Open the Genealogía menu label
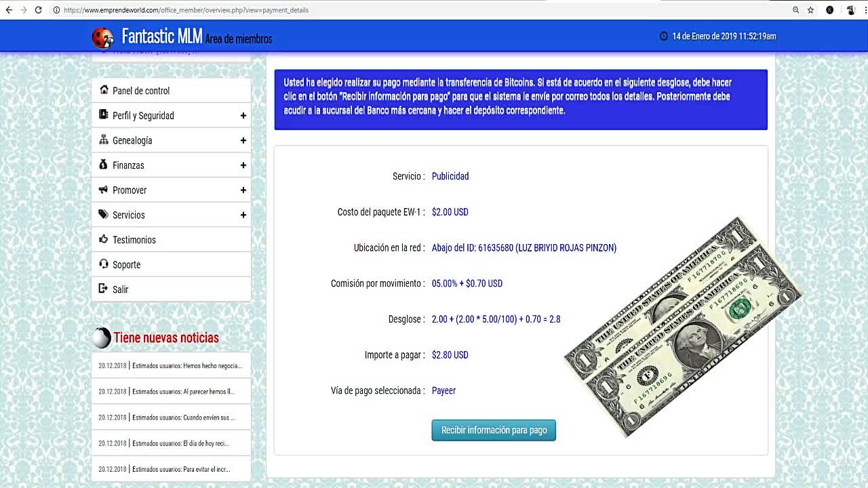The width and height of the screenshot is (868, 488). click(x=132, y=140)
